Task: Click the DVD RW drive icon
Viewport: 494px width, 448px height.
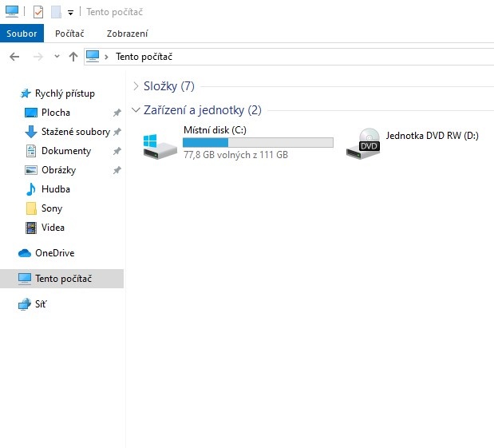Action: [363, 144]
